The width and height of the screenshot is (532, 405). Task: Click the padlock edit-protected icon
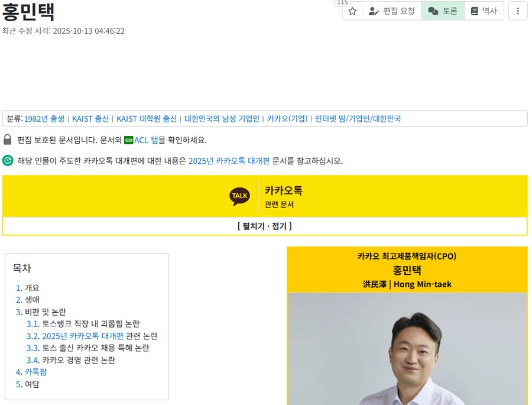8,140
